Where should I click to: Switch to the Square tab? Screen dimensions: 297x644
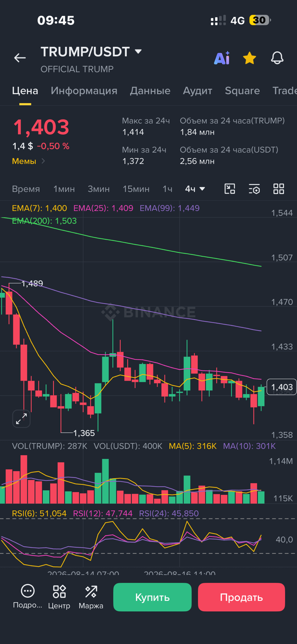coord(242,91)
